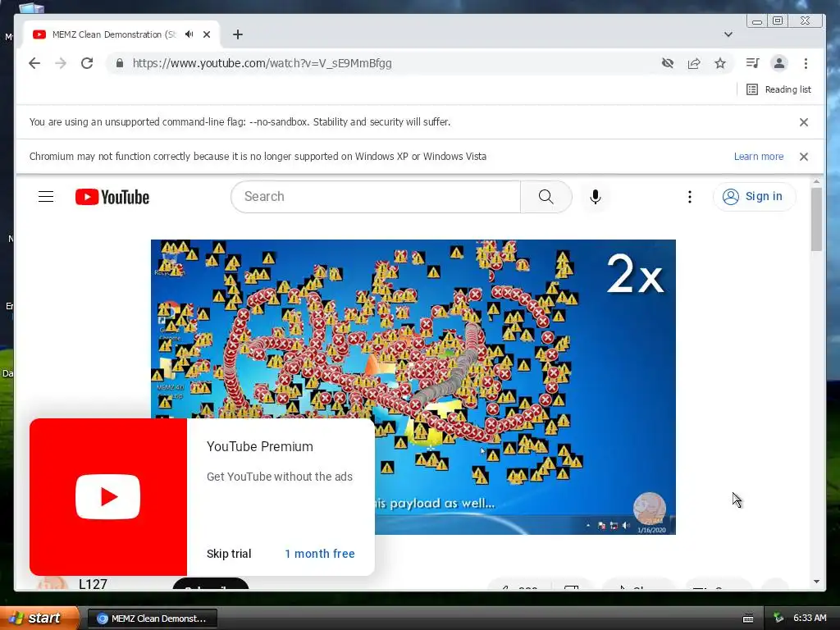Click the green network tray icon
Viewport: 840px width, 630px height.
coord(778,619)
